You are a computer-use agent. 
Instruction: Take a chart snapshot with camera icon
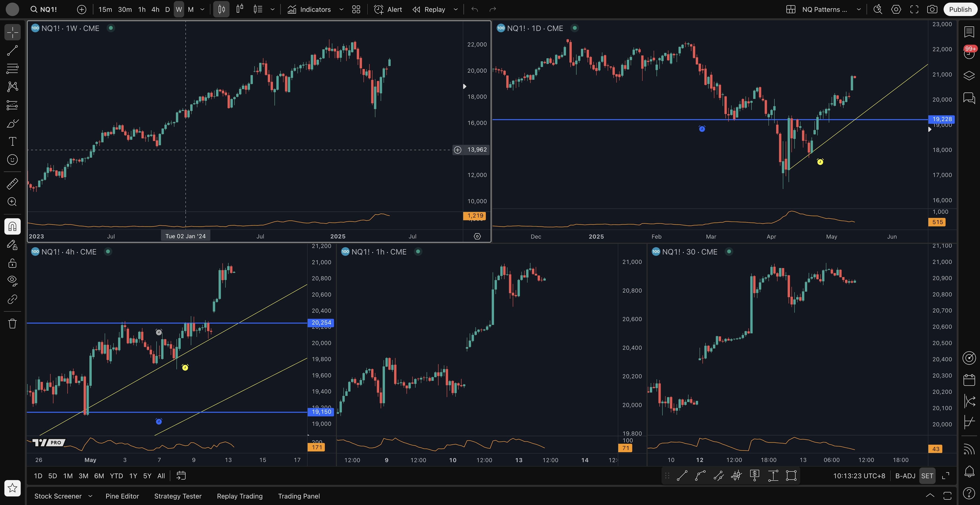[932, 9]
